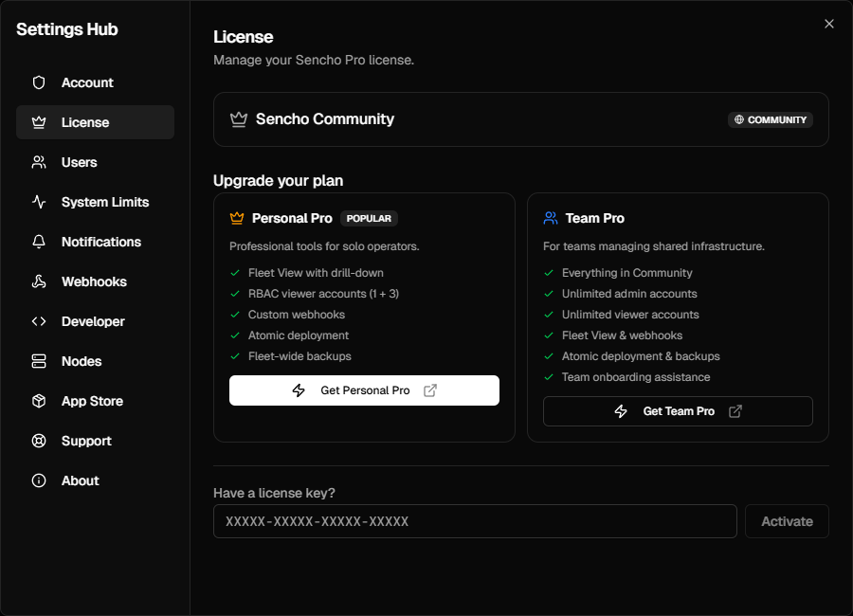Viewport: 853px width, 616px height.
Task: Click the Sencho Community plan title
Action: point(325,118)
